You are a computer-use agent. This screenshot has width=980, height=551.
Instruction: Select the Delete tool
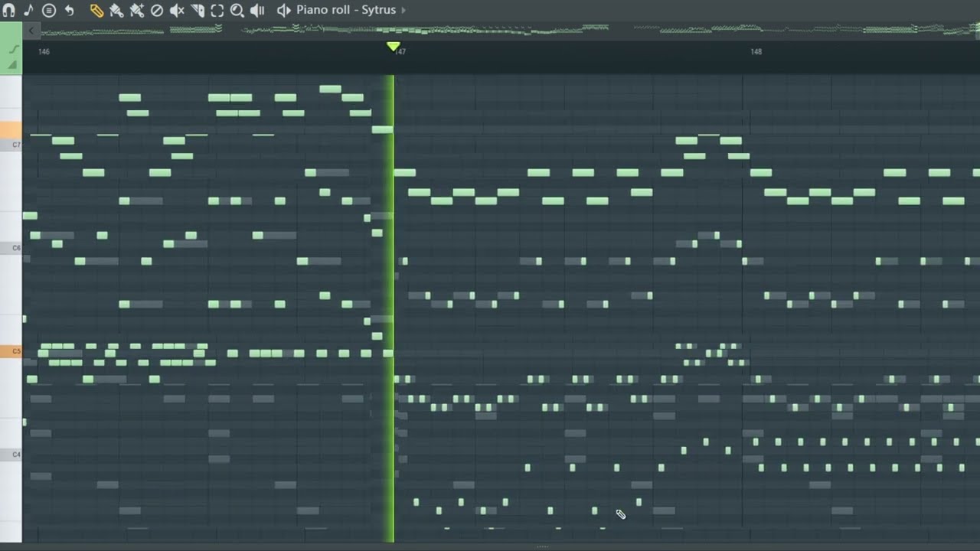point(157,10)
